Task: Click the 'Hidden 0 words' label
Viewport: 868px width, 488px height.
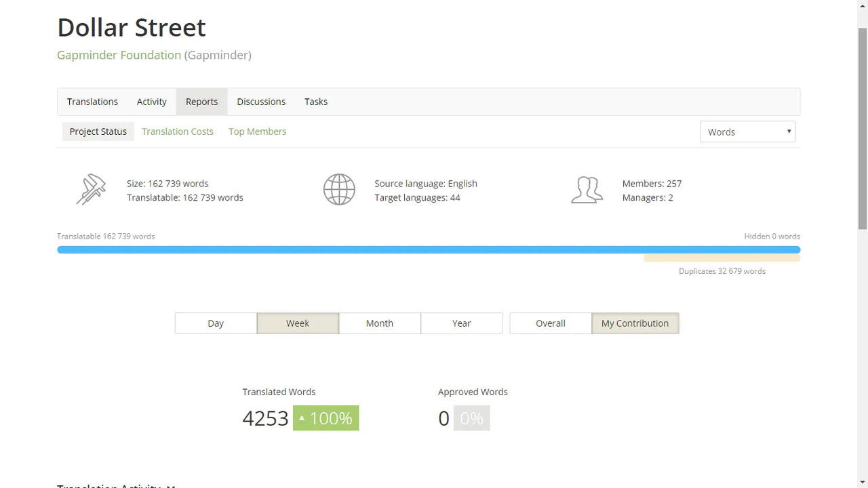Action: point(772,237)
